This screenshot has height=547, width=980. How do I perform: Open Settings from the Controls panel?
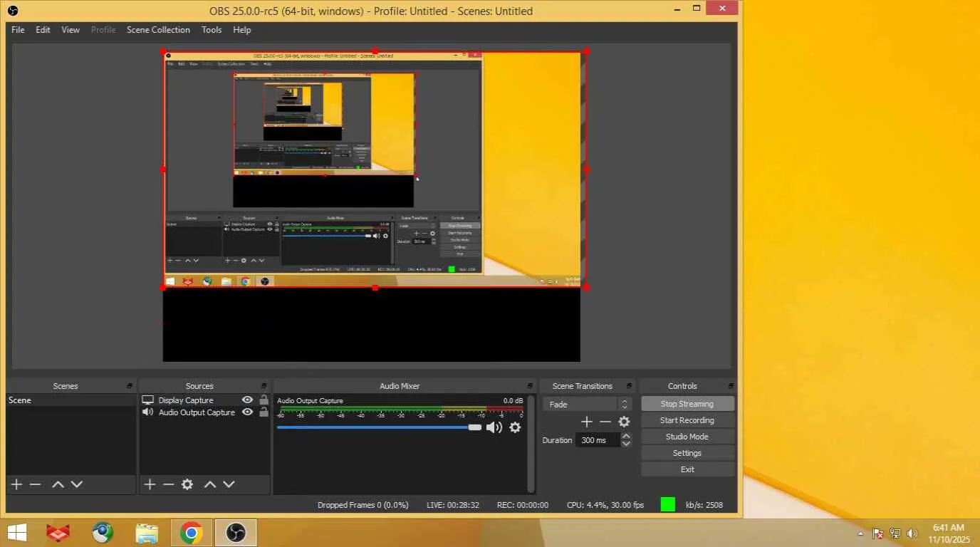point(687,453)
